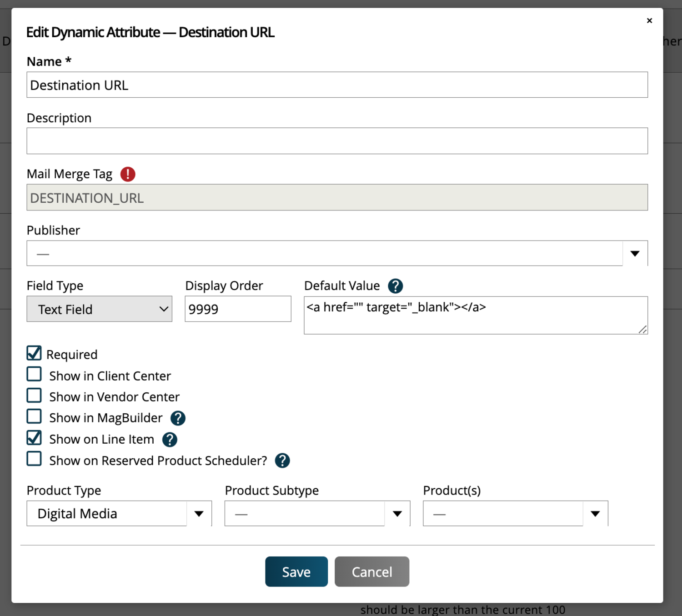
Task: Click the Default Value help icon
Action: point(395,286)
